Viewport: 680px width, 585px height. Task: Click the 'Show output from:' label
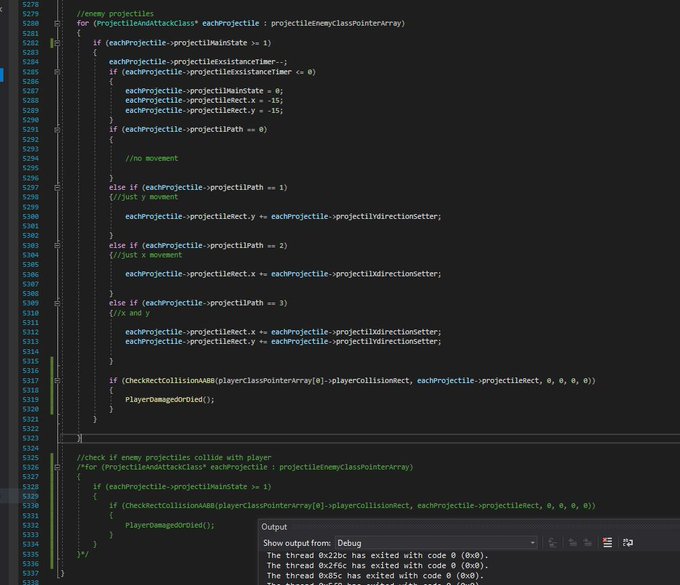[297, 543]
